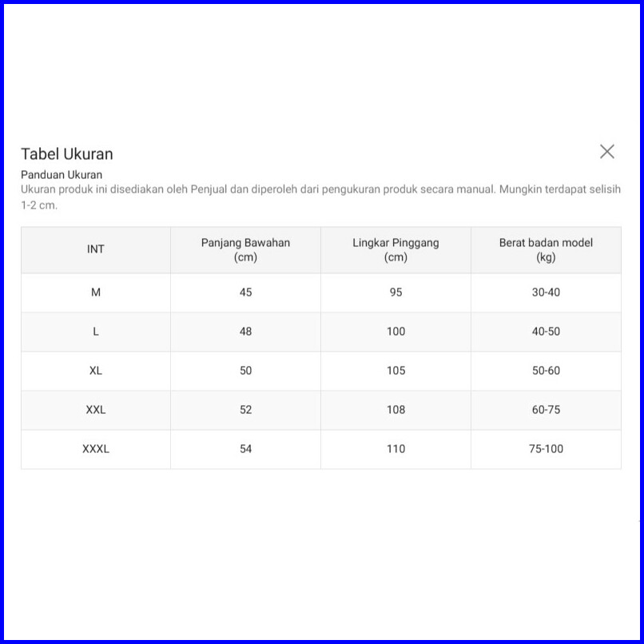This screenshot has height=644, width=644.
Task: Select the Panjang Bawahan (cm) column header
Action: (x=245, y=249)
